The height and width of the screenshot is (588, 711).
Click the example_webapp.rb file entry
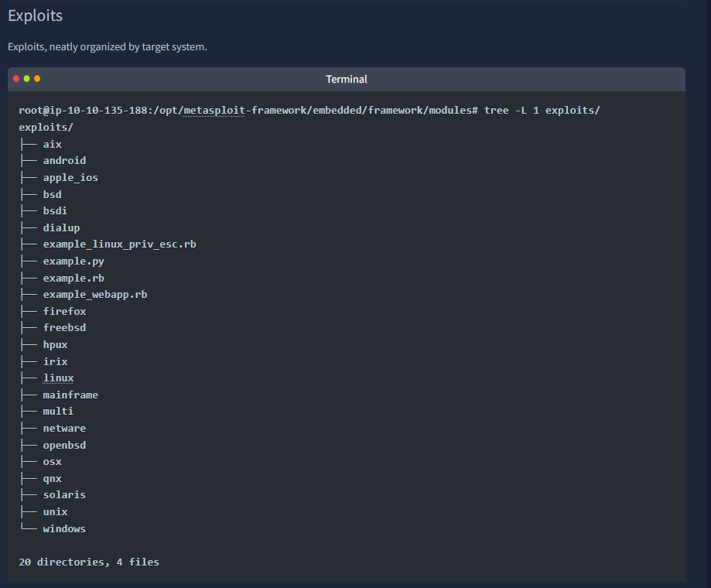pos(95,295)
